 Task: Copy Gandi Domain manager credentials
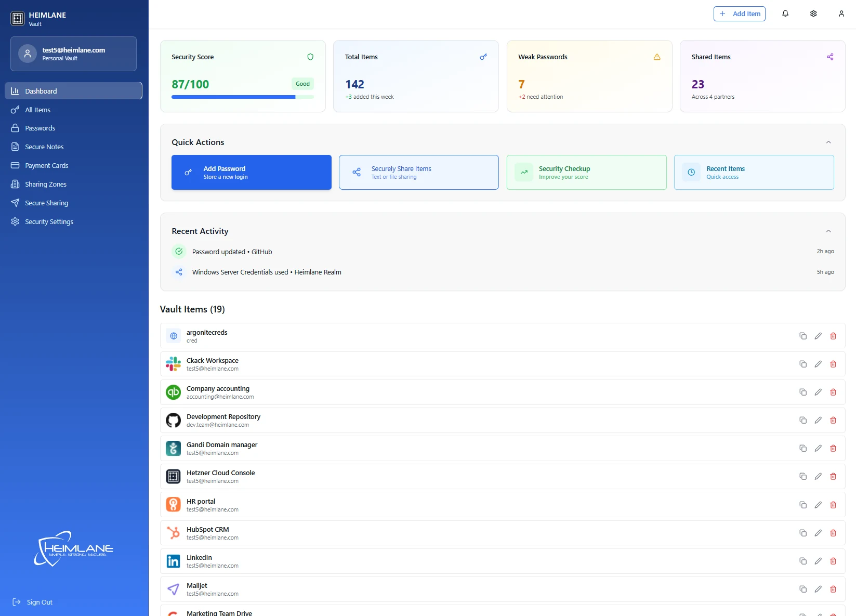pyautogui.click(x=803, y=448)
